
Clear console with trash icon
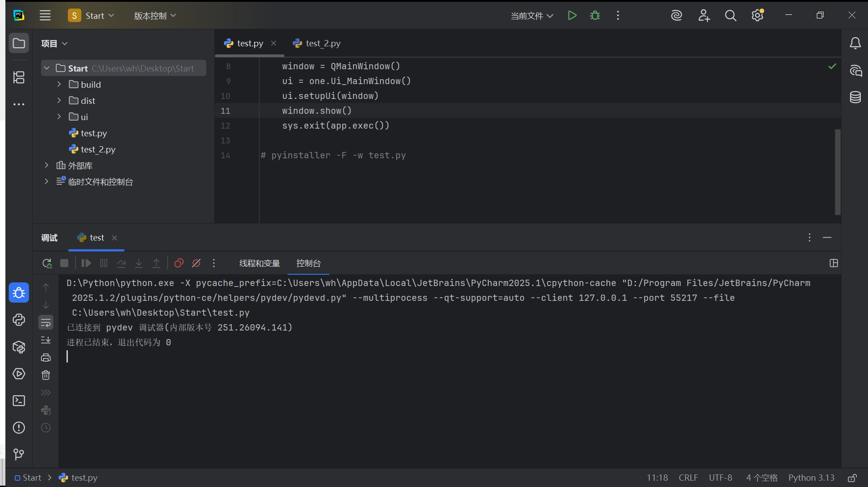pyautogui.click(x=46, y=375)
